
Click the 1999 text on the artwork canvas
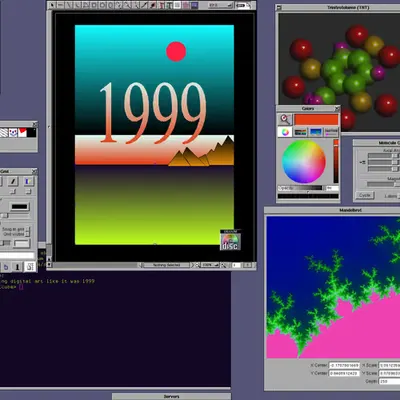click(x=153, y=113)
